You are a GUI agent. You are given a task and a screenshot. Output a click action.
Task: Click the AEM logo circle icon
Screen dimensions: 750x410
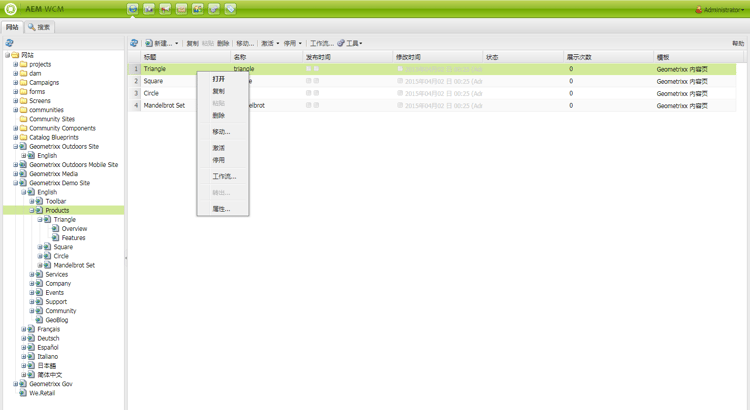pyautogui.click(x=11, y=9)
